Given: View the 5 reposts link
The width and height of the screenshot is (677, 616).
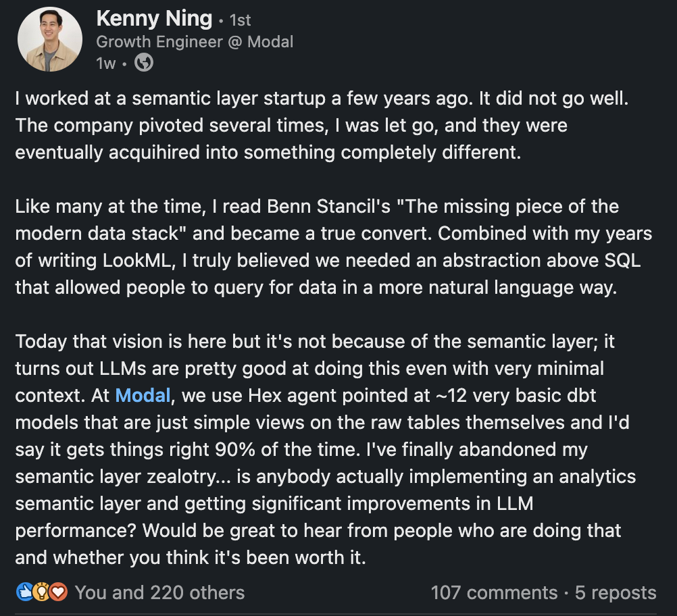Looking at the screenshot, I should pyautogui.click(x=616, y=593).
